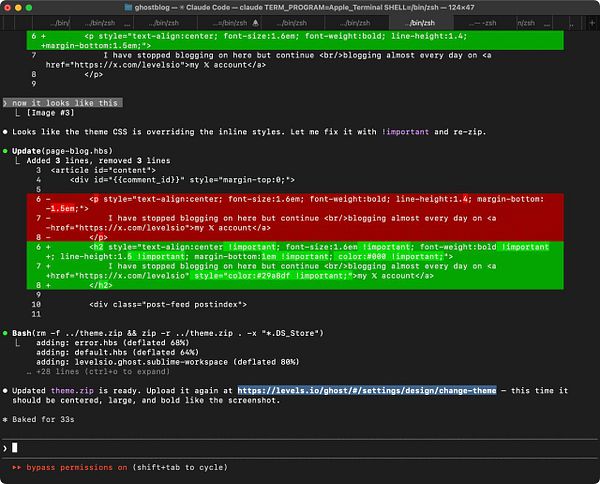Click the ghostblog folder icon in title bar
This screenshot has width=600, height=484.
tap(129, 7)
